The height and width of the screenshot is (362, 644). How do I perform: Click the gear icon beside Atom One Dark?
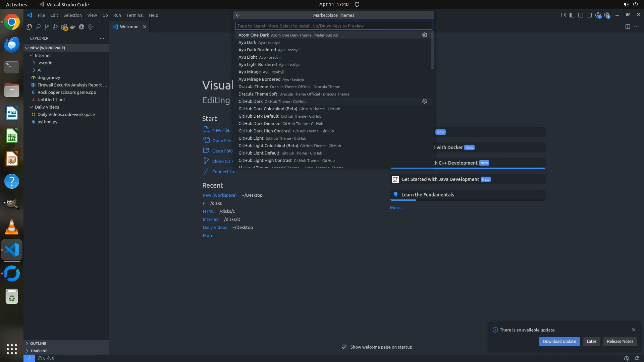[x=424, y=35]
